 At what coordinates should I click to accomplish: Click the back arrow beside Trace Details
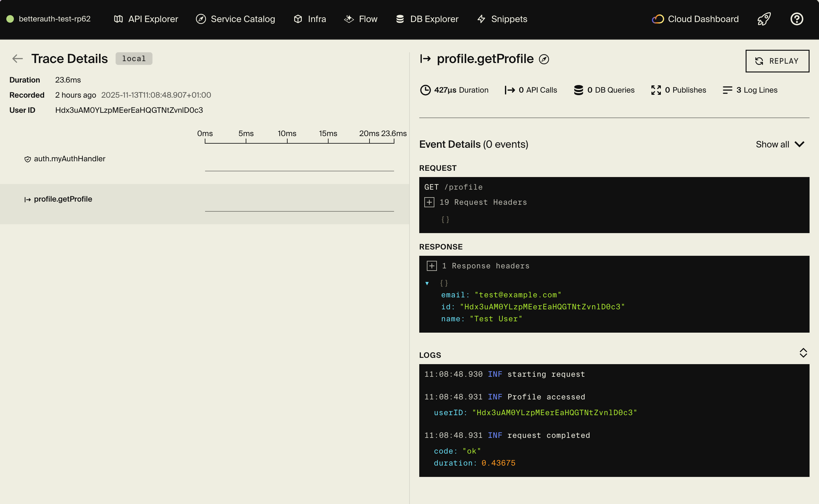tap(17, 58)
